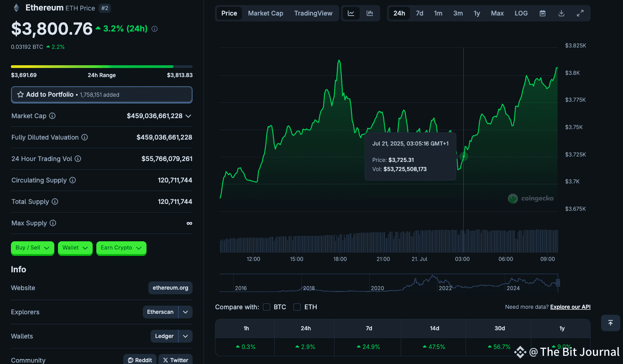623x364 pixels.
Task: Open Earn Crypto dropdown
Action: tap(121, 248)
